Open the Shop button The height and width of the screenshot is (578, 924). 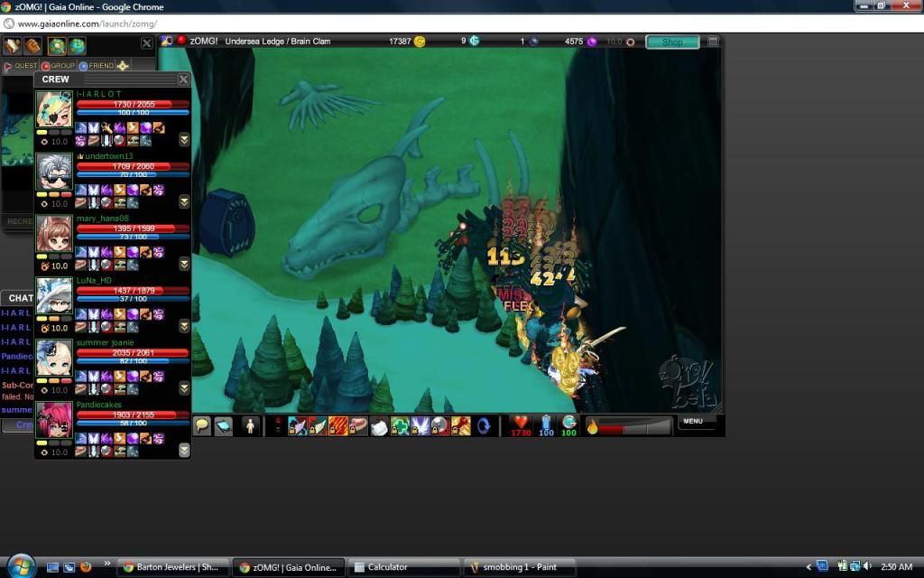point(672,42)
